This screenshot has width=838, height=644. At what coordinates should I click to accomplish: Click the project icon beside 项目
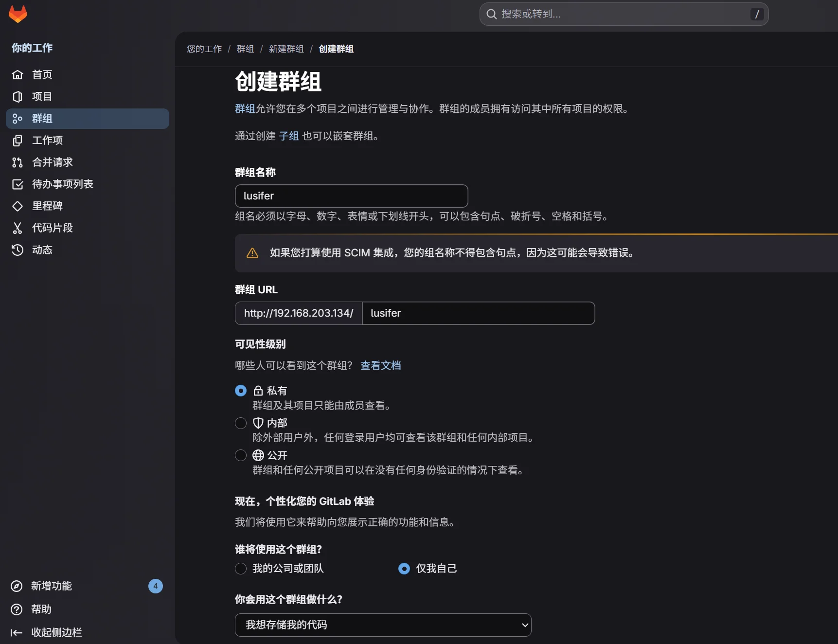click(18, 96)
